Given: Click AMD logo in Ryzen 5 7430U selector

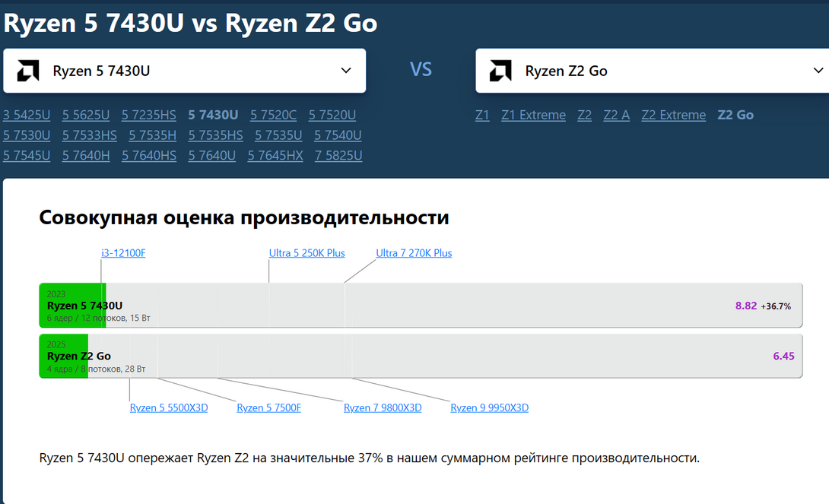Looking at the screenshot, I should click(x=28, y=71).
